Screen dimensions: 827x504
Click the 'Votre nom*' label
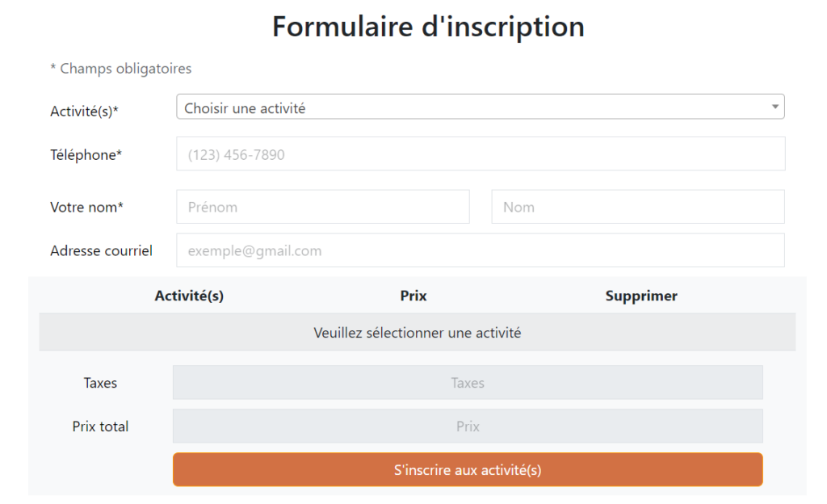click(86, 208)
